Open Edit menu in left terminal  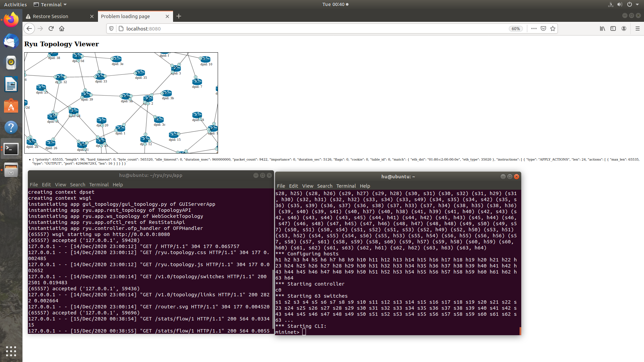(x=46, y=185)
